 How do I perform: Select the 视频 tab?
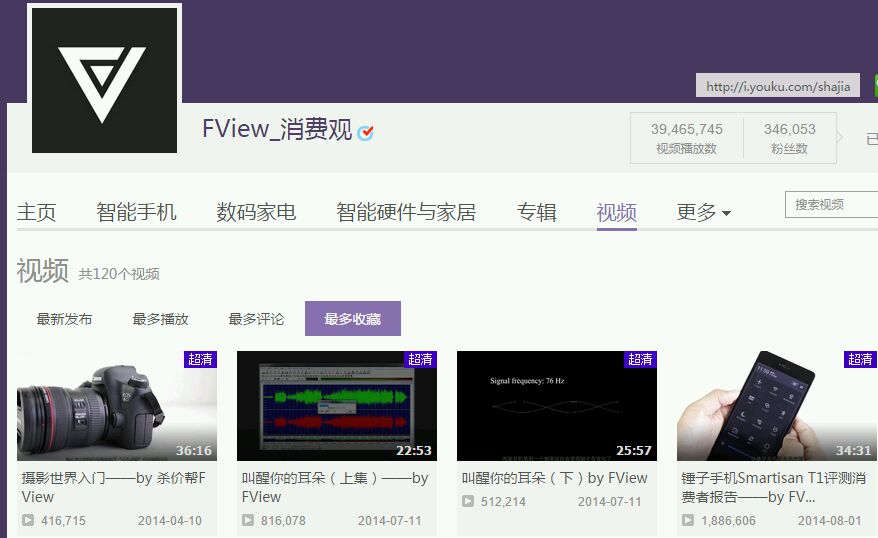(617, 213)
